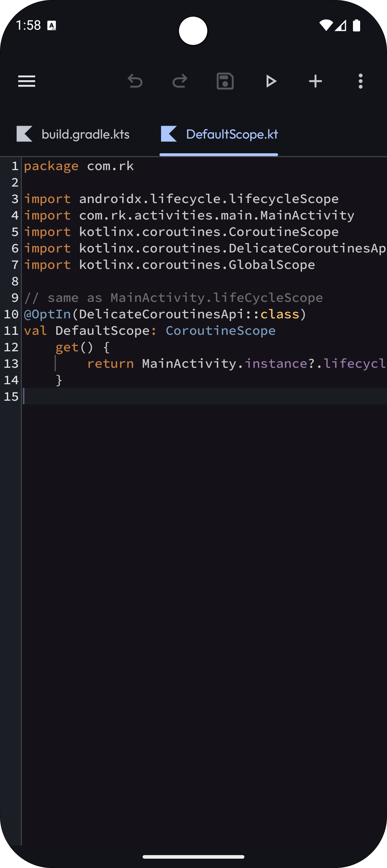This screenshot has height=868, width=387.
Task: Tap the Wi-Fi status icon
Action: tap(326, 25)
